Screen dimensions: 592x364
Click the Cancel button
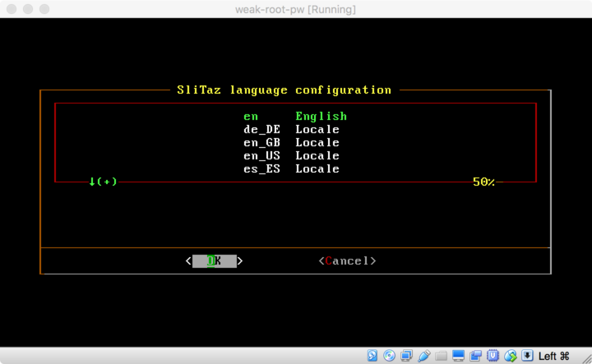point(347,261)
